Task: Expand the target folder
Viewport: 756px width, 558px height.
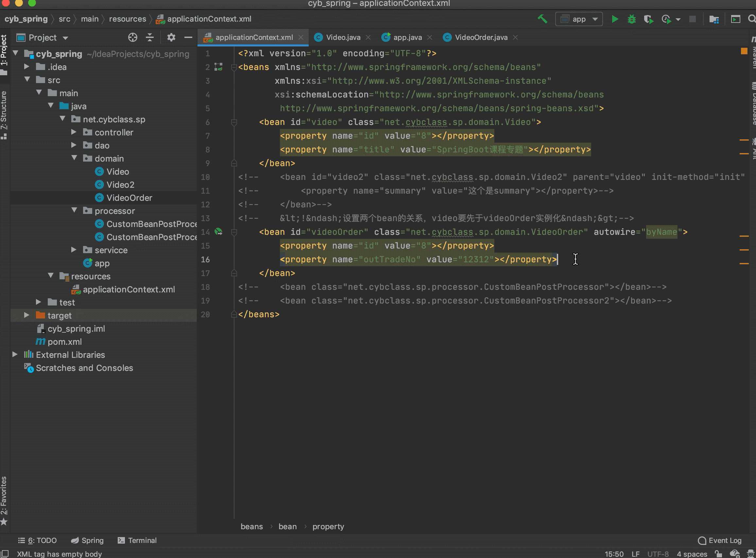Action: pyautogui.click(x=27, y=315)
